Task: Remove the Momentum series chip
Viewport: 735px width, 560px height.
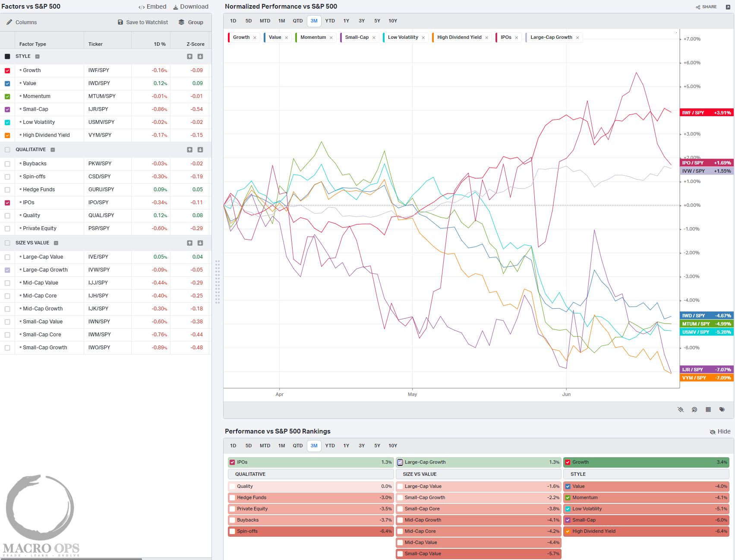Action: (331, 38)
